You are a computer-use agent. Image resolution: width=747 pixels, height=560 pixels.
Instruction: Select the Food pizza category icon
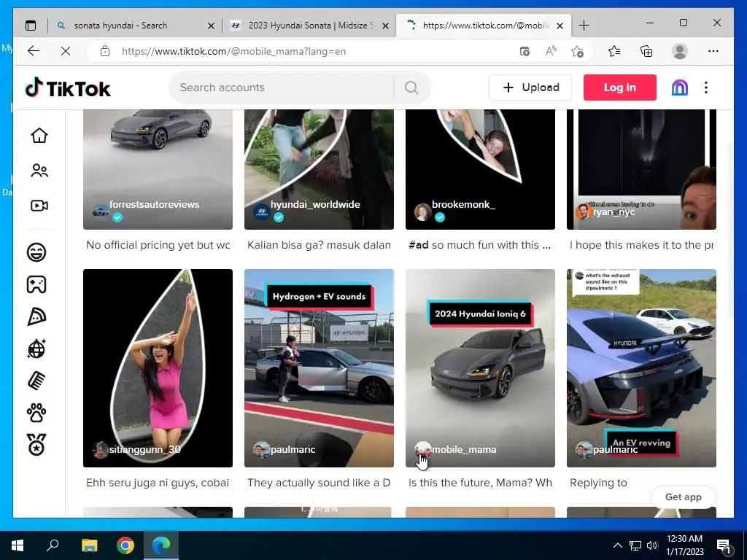point(36,316)
